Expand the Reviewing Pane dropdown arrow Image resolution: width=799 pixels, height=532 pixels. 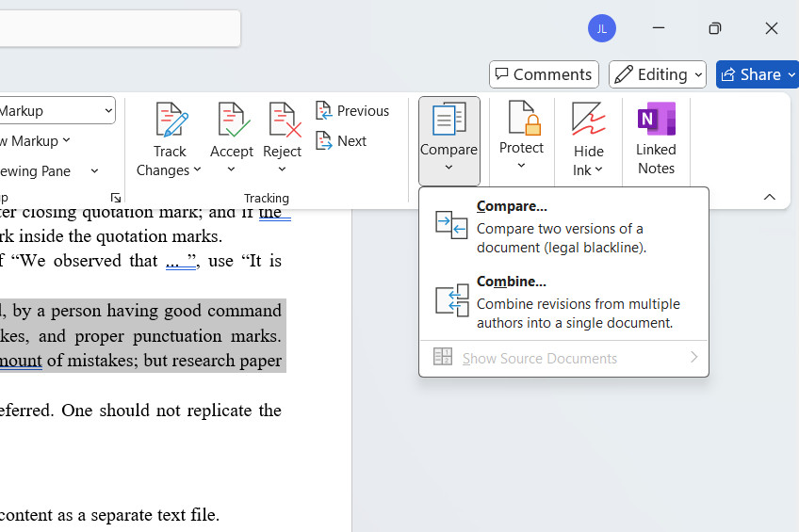coord(94,171)
